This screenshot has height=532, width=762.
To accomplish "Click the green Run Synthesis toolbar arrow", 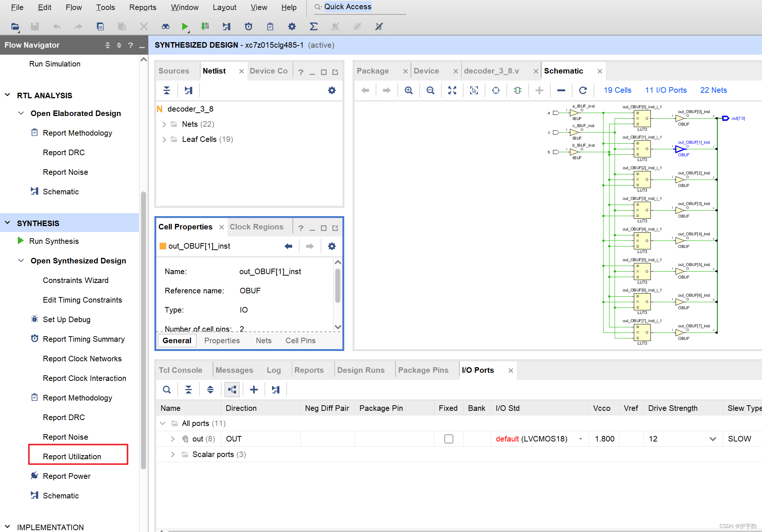I will (x=185, y=27).
